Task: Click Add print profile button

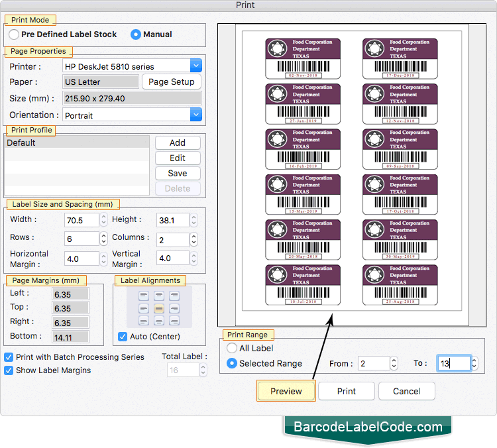Action: coord(178,142)
